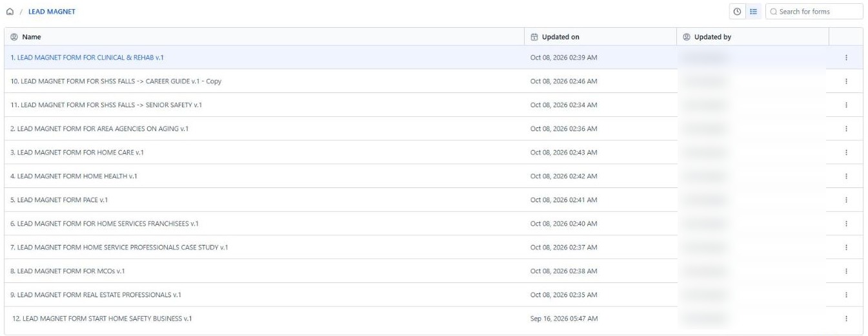The width and height of the screenshot is (868, 336).
Task: Open form 2 Area Agencies on Aging
Action: click(99, 129)
